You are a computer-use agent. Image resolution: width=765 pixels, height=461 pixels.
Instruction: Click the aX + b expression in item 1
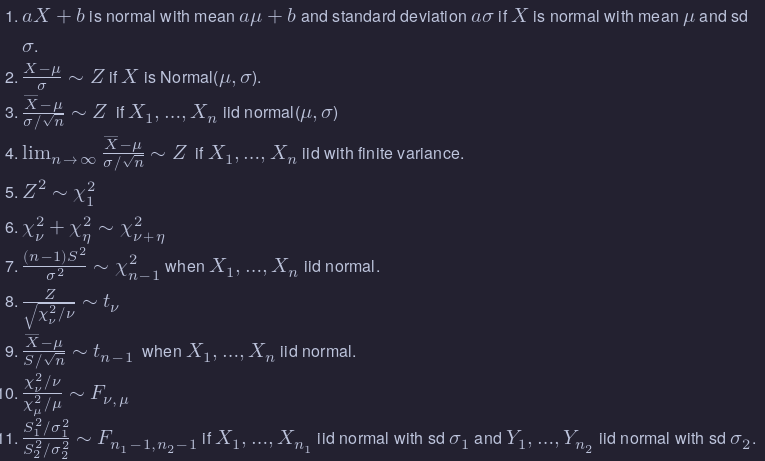point(53,17)
